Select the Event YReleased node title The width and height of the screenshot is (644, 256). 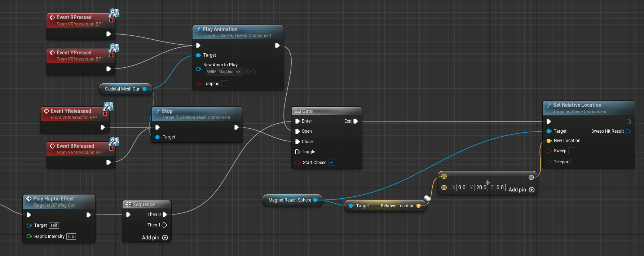71,111
